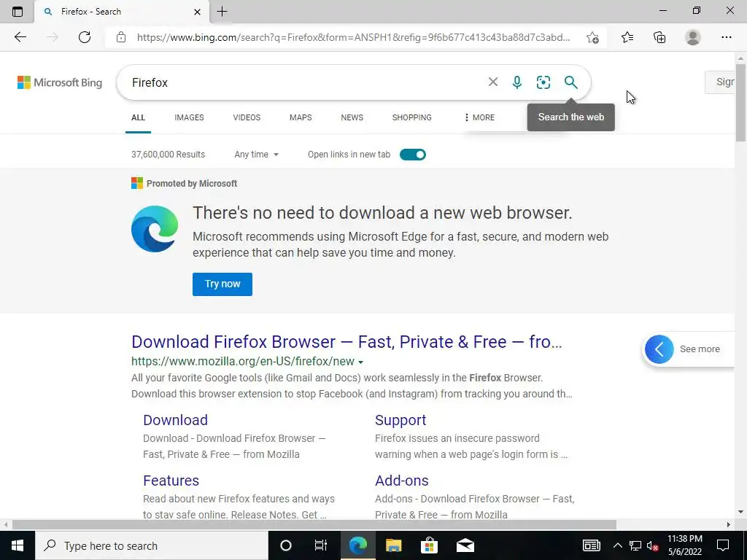Screen dimensions: 747x560
Task: Open the MORE search categories menu
Action: (x=479, y=117)
